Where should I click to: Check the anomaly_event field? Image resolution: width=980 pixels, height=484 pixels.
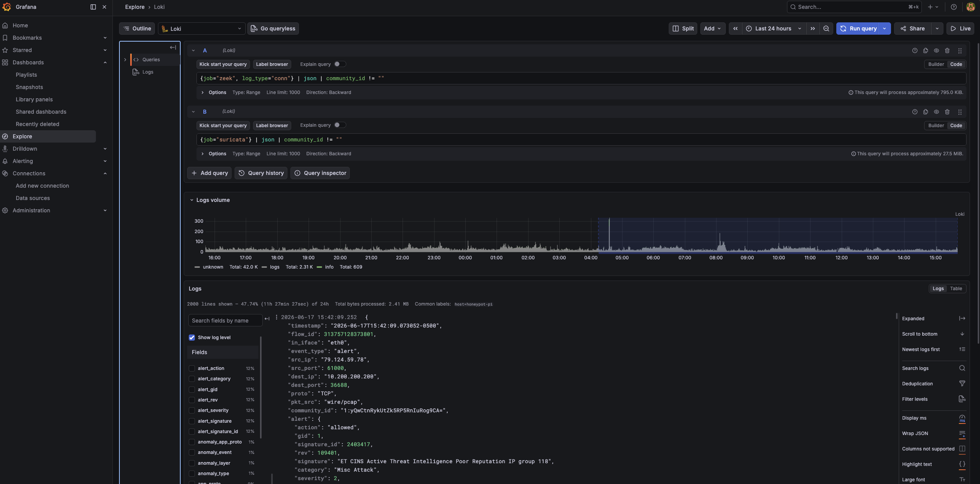pos(192,452)
